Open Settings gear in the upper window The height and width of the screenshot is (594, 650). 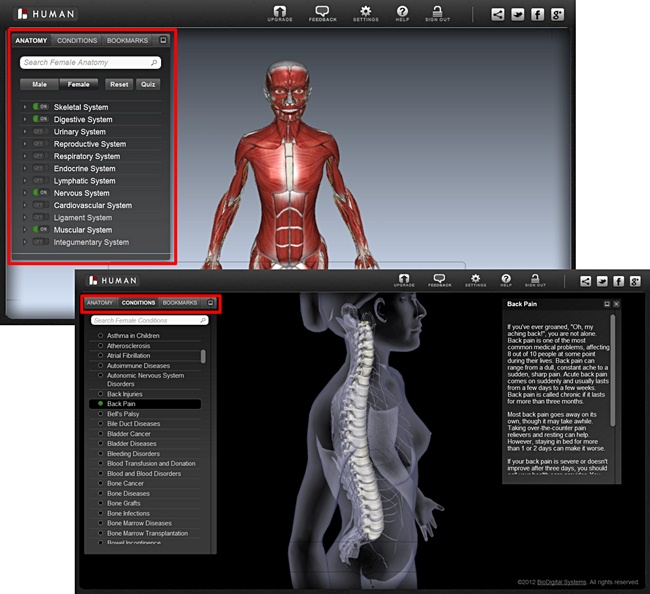point(365,14)
